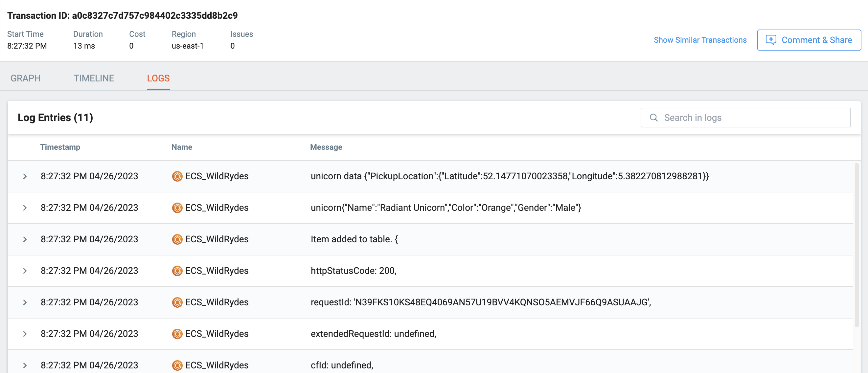The image size is (868, 373).
Task: Click the Comment & Share button
Action: [809, 40]
